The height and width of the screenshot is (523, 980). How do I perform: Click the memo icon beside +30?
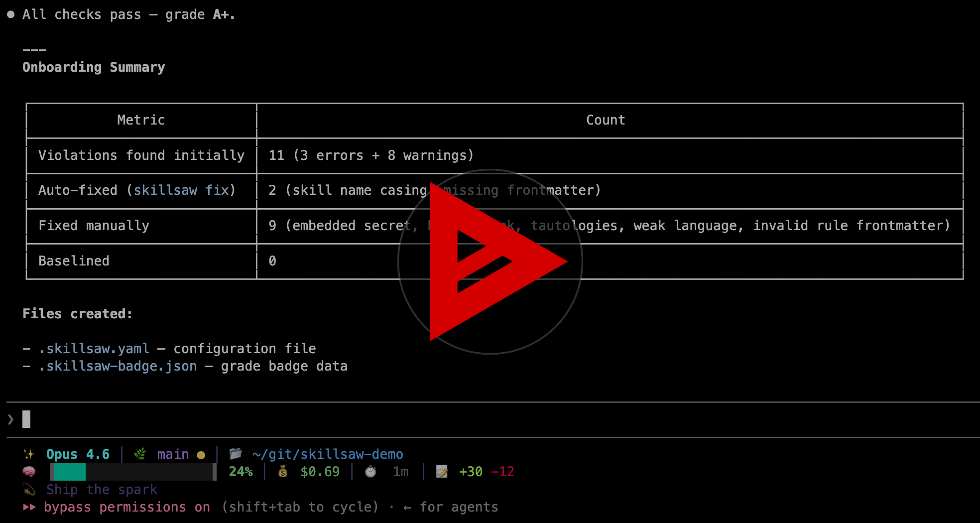point(442,471)
